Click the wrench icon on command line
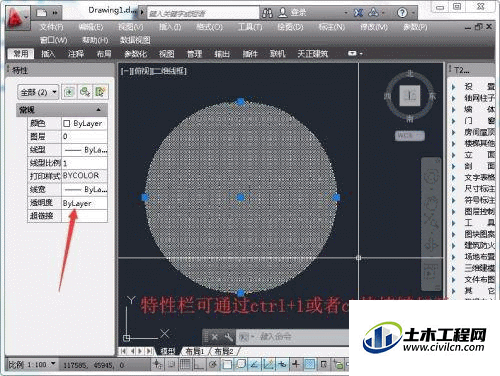This screenshot has width=500, height=376. click(x=229, y=337)
